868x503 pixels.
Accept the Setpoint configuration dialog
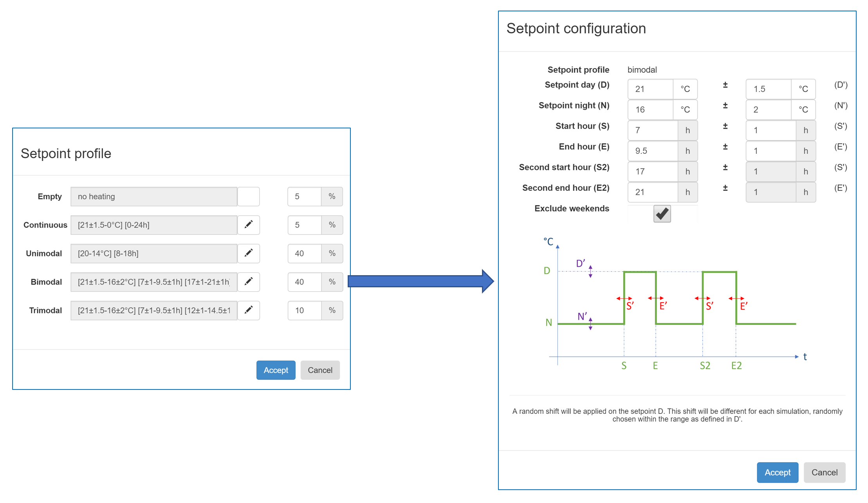coord(777,472)
